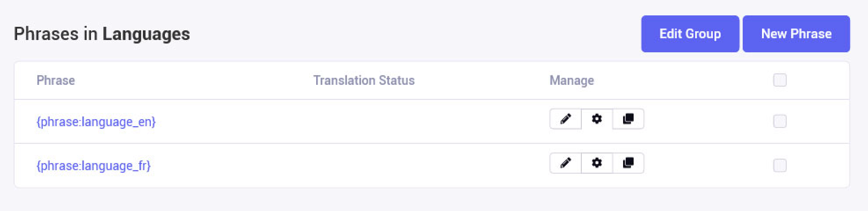Viewport: 868px width, 211px height.
Task: Open settings gear for language_en phrase
Action: [x=597, y=119]
